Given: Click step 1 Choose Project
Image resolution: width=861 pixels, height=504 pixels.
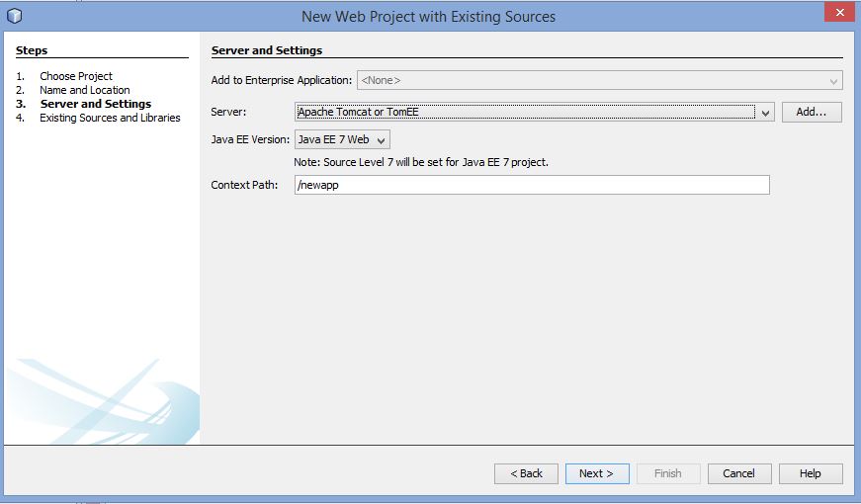Looking at the screenshot, I should coord(76,76).
